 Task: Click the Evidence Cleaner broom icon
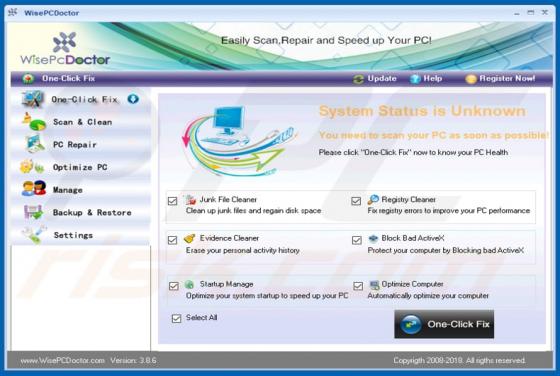pos(190,238)
